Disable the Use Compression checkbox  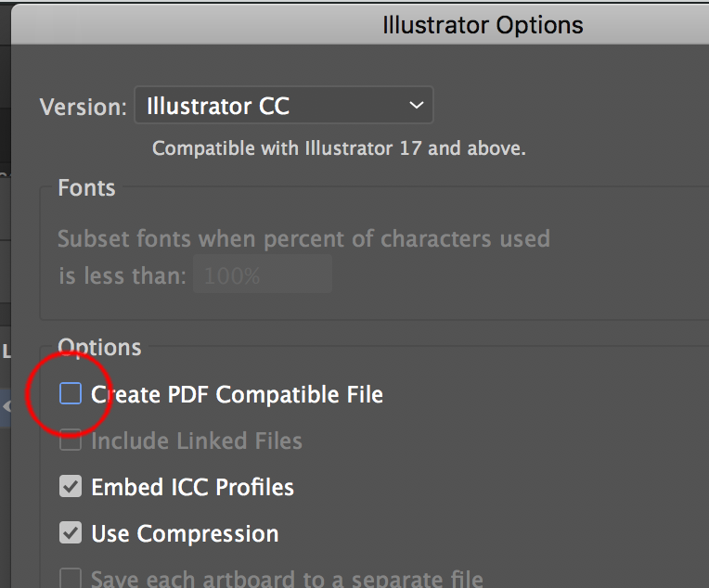tap(71, 533)
